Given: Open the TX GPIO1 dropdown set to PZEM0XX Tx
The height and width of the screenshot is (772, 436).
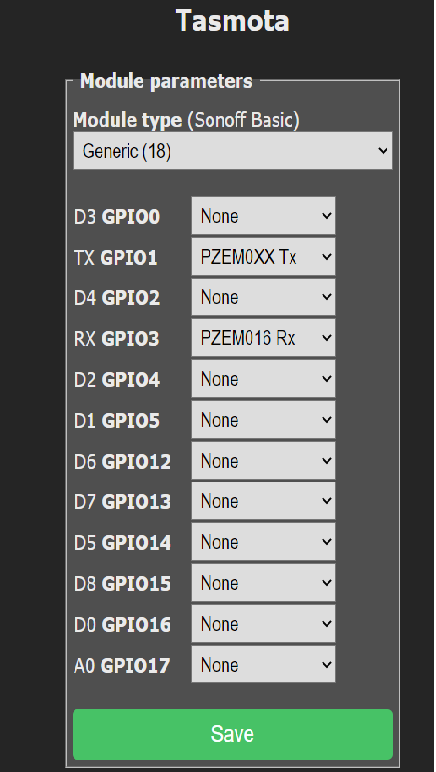Looking at the screenshot, I should coord(263,257).
